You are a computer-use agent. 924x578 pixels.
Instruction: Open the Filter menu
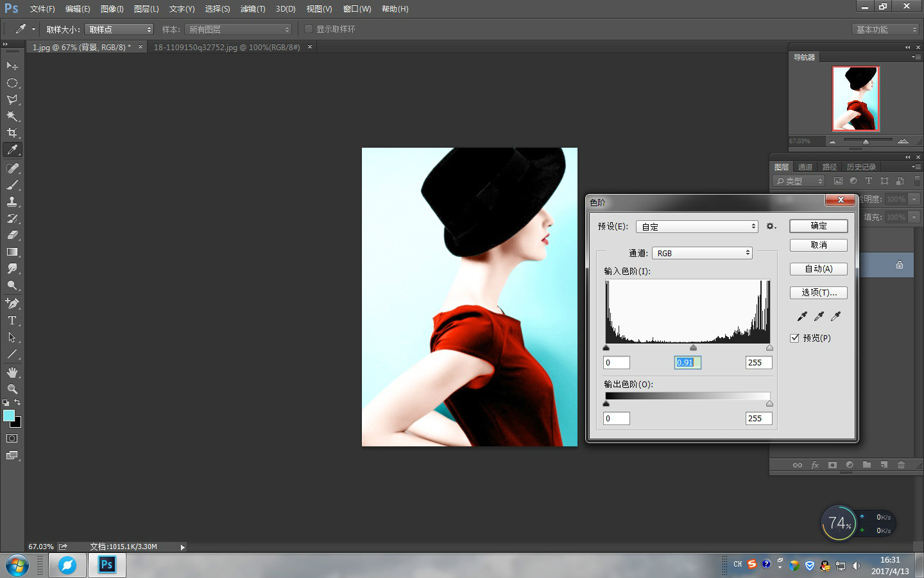(252, 9)
